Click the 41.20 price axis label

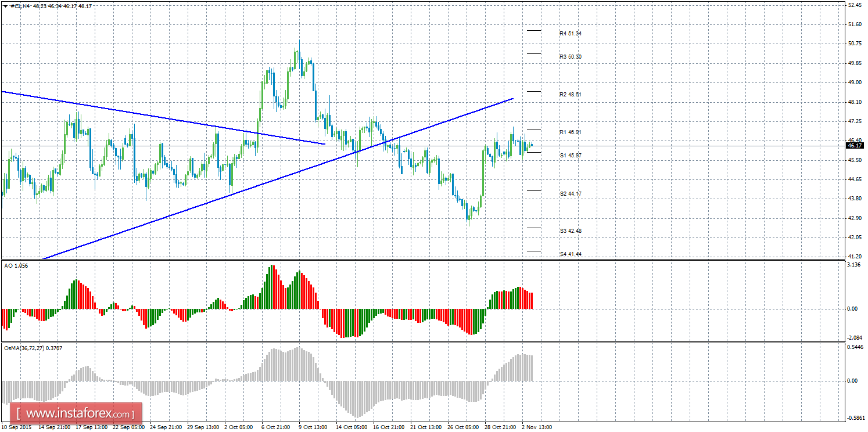pyautogui.click(x=855, y=257)
